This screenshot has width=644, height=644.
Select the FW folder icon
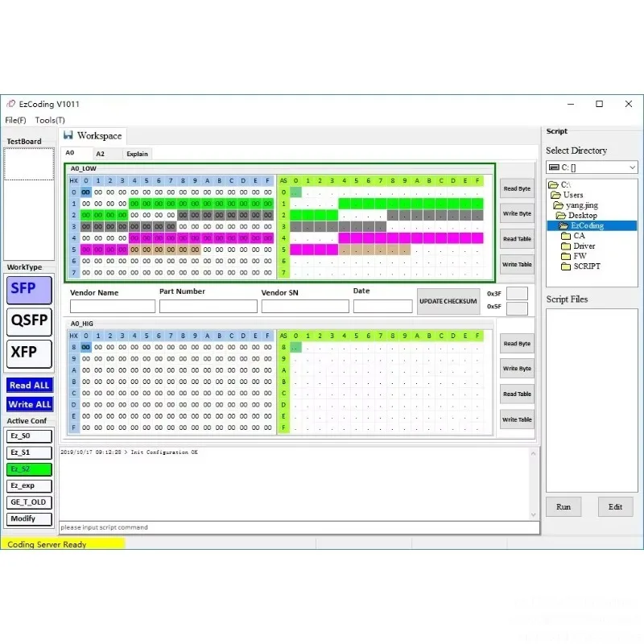(x=566, y=256)
